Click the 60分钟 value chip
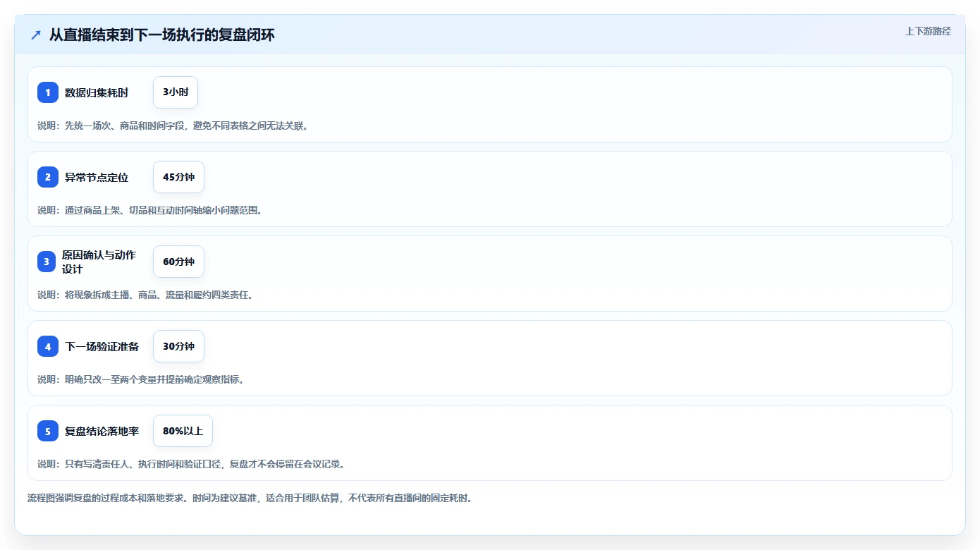 tap(178, 262)
